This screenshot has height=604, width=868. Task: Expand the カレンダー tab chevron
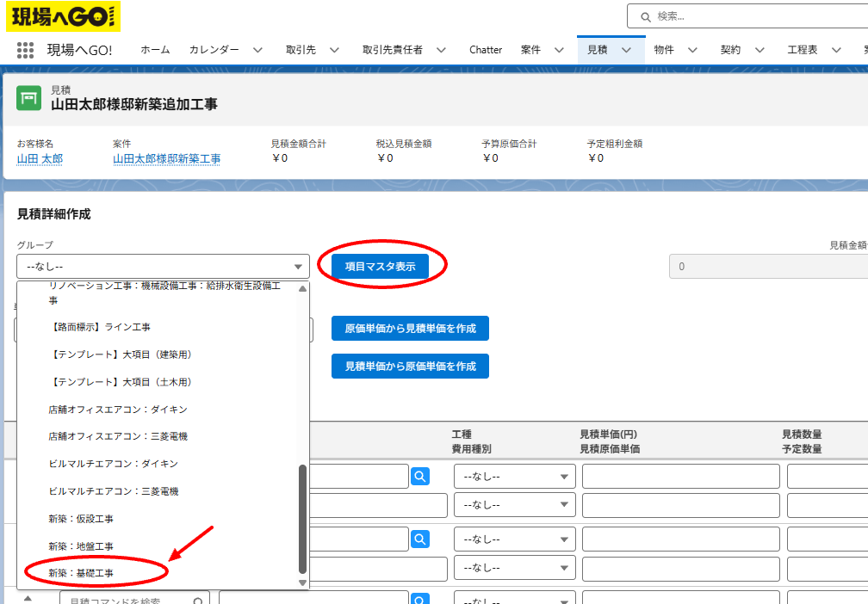(x=257, y=50)
